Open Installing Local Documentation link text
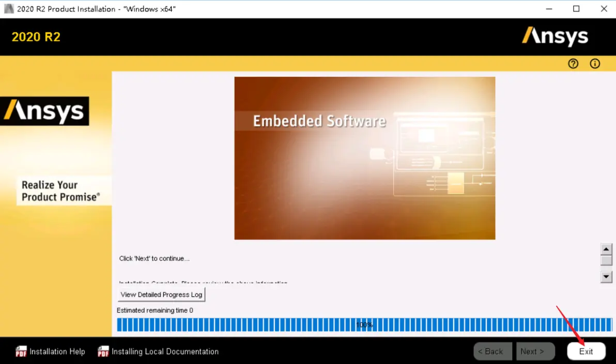This screenshot has height=364, width=616. [165, 352]
